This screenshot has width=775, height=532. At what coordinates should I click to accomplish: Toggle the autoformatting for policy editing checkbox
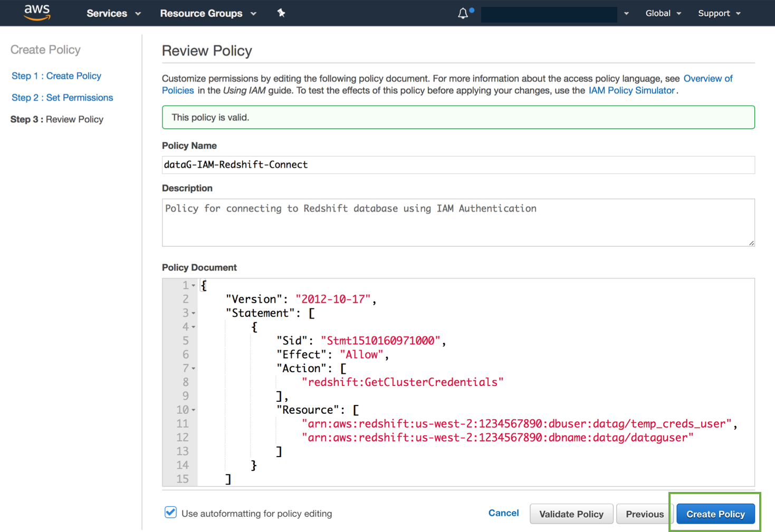point(170,512)
